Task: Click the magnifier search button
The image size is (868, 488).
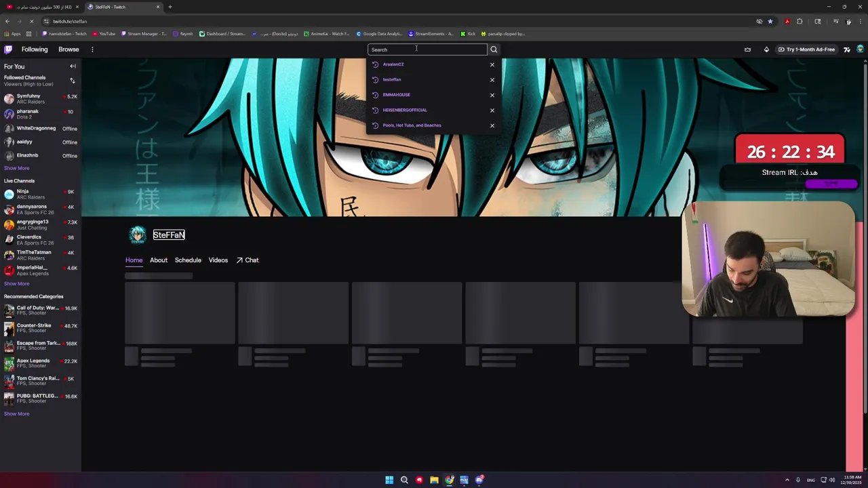Action: (x=494, y=49)
